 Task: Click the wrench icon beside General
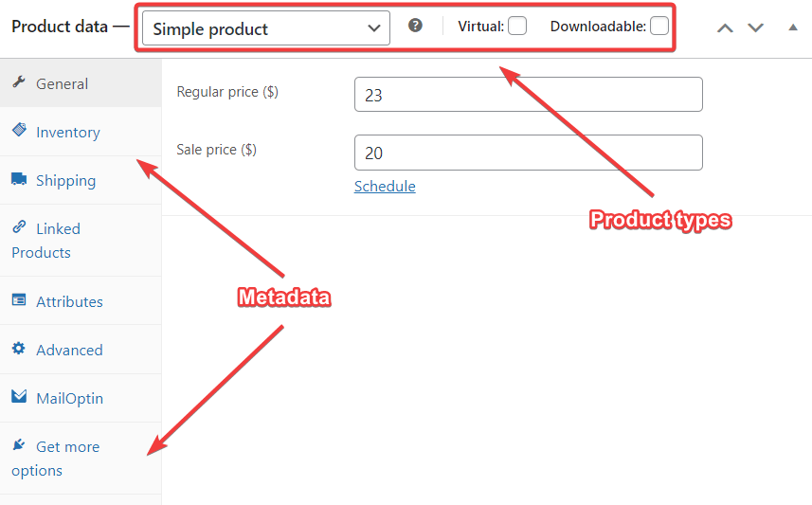coord(19,81)
